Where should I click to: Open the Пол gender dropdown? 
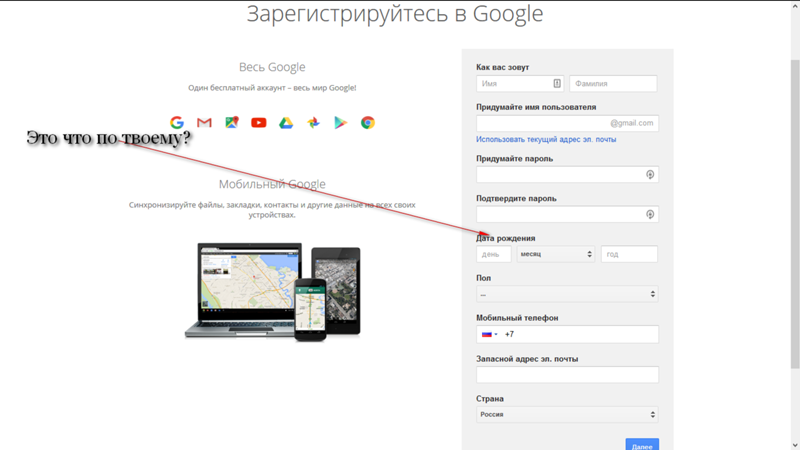point(567,294)
